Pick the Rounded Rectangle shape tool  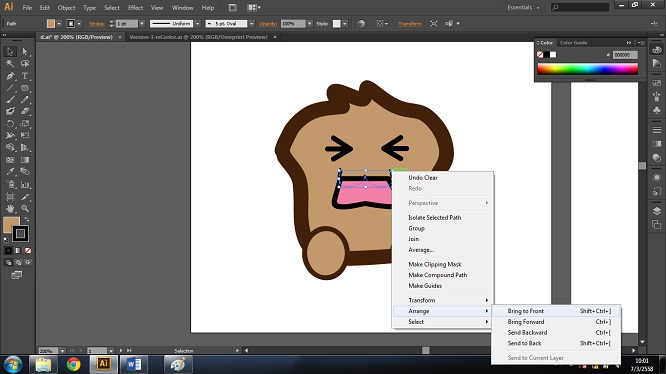(x=25, y=88)
